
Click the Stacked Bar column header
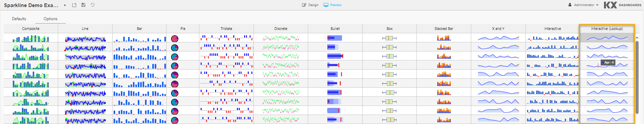tap(444, 29)
